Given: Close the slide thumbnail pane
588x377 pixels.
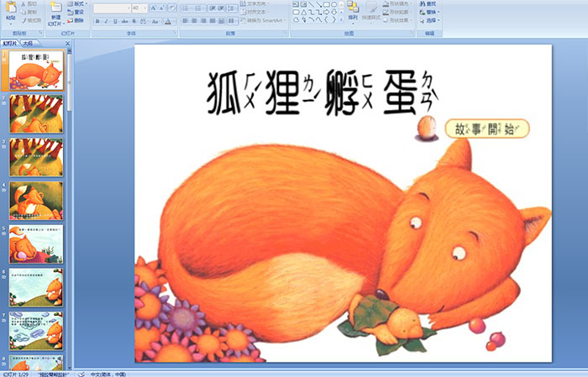Looking at the screenshot, I should pos(67,44).
